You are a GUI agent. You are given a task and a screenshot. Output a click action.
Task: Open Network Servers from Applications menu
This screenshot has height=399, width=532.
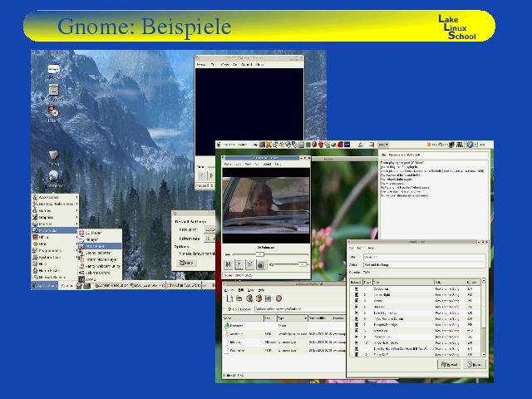point(55,277)
